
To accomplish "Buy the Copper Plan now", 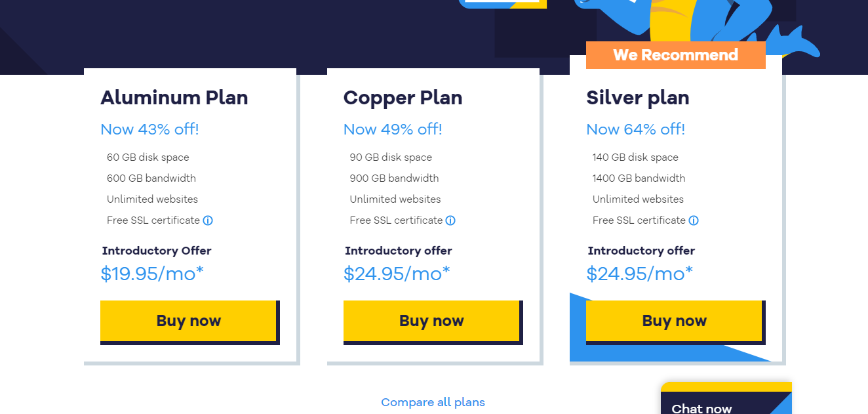I will [431, 321].
